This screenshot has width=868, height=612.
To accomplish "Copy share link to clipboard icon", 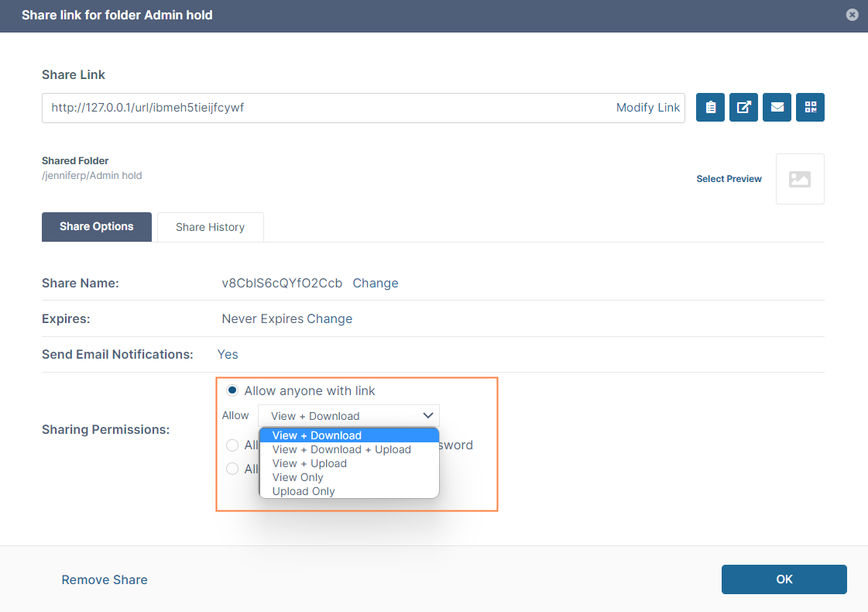I will pos(710,108).
